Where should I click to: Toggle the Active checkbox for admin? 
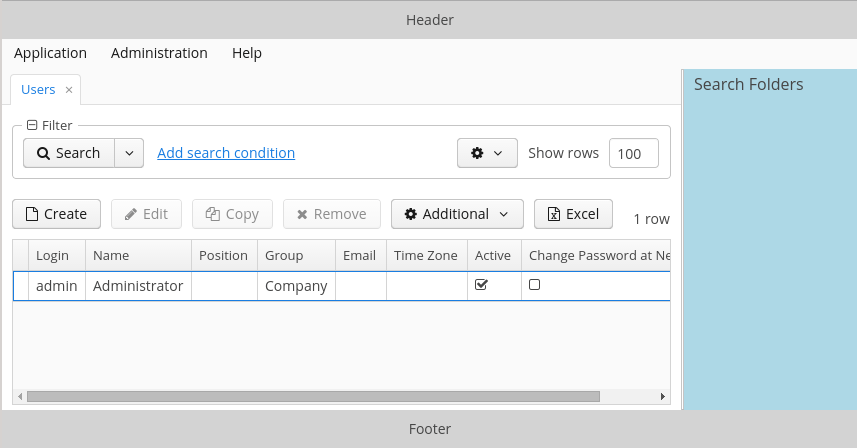(x=481, y=285)
